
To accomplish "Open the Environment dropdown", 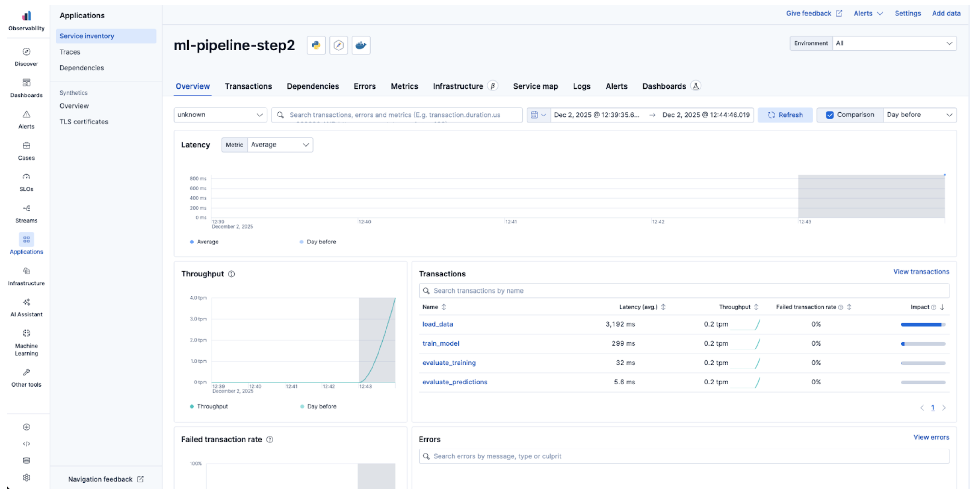I will (x=894, y=43).
